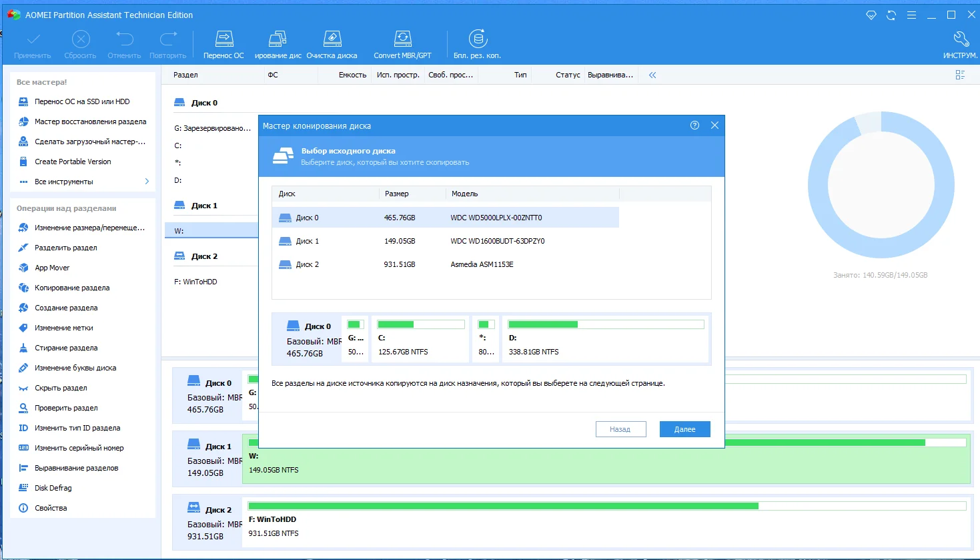Select C: 125.67GB NTFS partition in wizard preview

(x=420, y=338)
